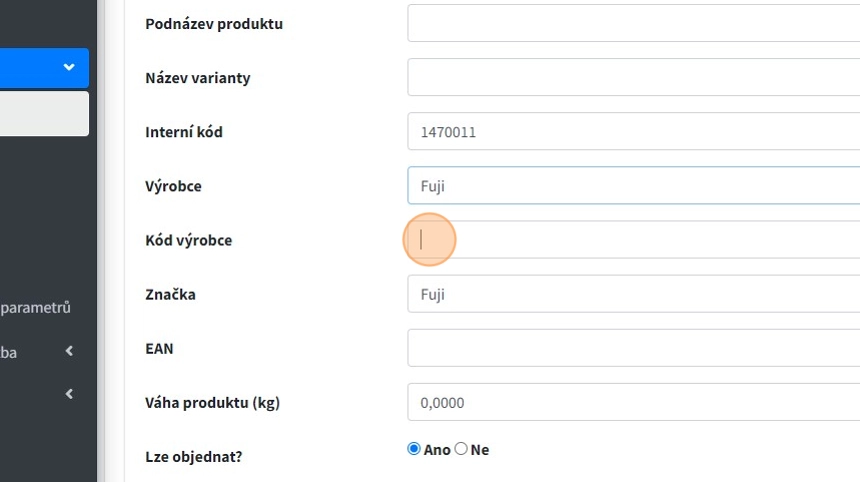Select 'Ne' for Lze objednat
The height and width of the screenshot is (482, 860).
(x=461, y=449)
